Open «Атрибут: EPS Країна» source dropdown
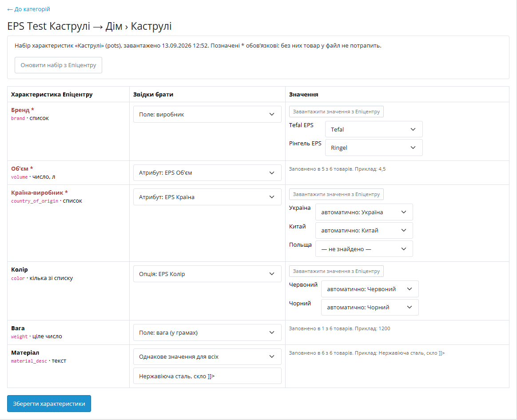Screen dimensions: 517x420 click(x=207, y=197)
